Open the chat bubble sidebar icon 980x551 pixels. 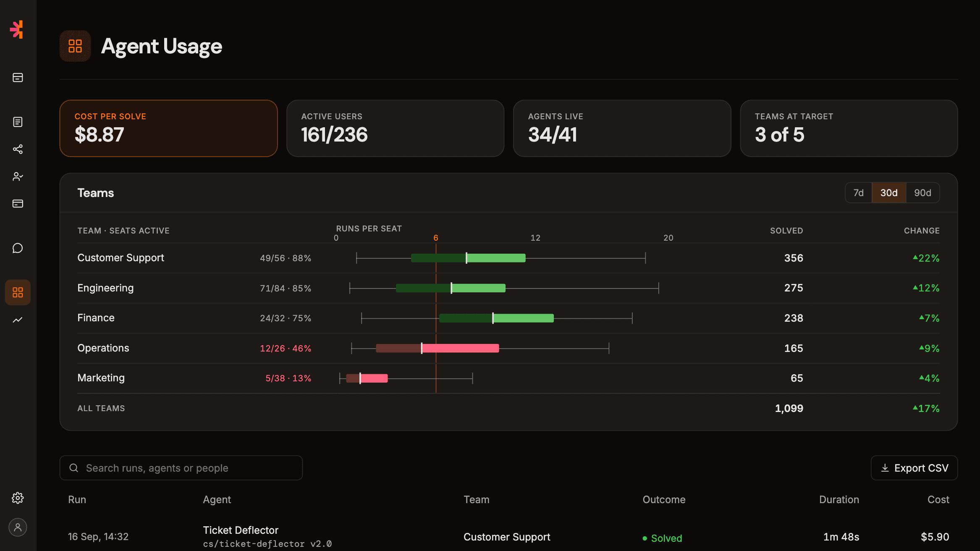(18, 248)
